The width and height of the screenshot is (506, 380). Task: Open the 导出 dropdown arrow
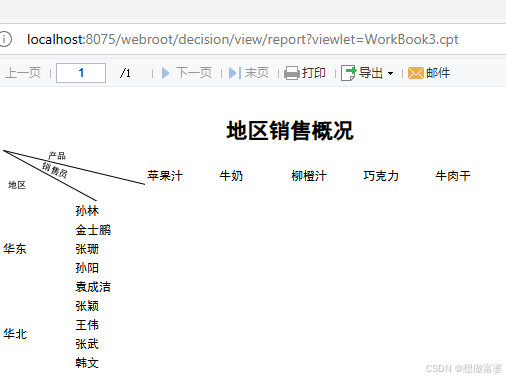pyautogui.click(x=390, y=73)
